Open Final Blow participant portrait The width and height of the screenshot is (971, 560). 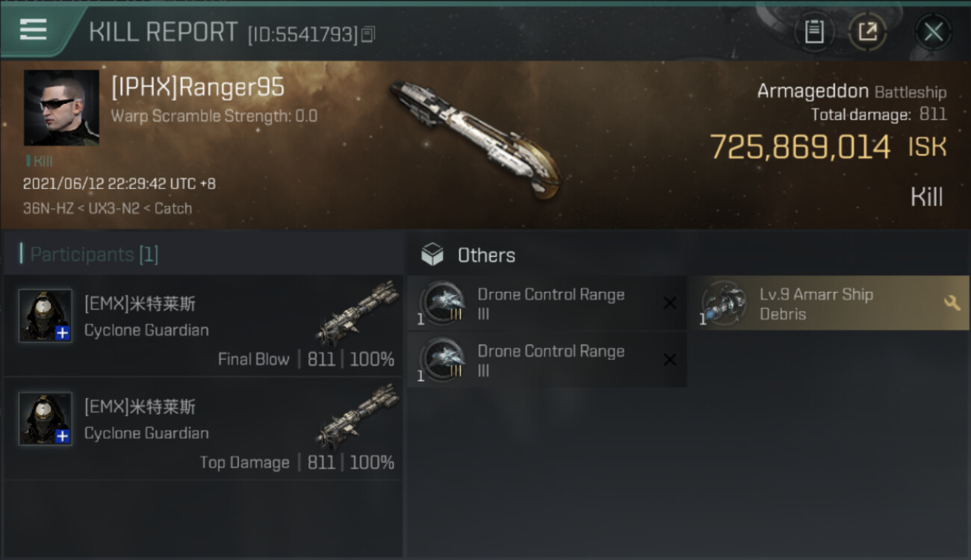pos(46,316)
